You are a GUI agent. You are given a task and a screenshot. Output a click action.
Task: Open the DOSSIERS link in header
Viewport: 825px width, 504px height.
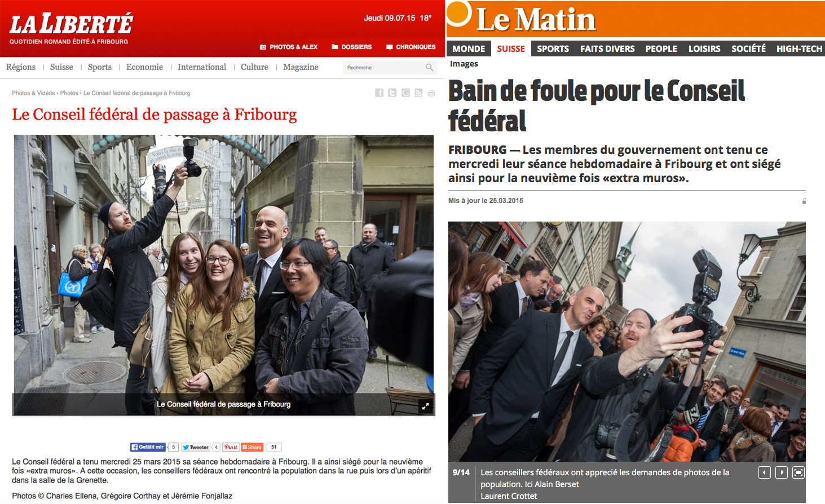pyautogui.click(x=352, y=47)
